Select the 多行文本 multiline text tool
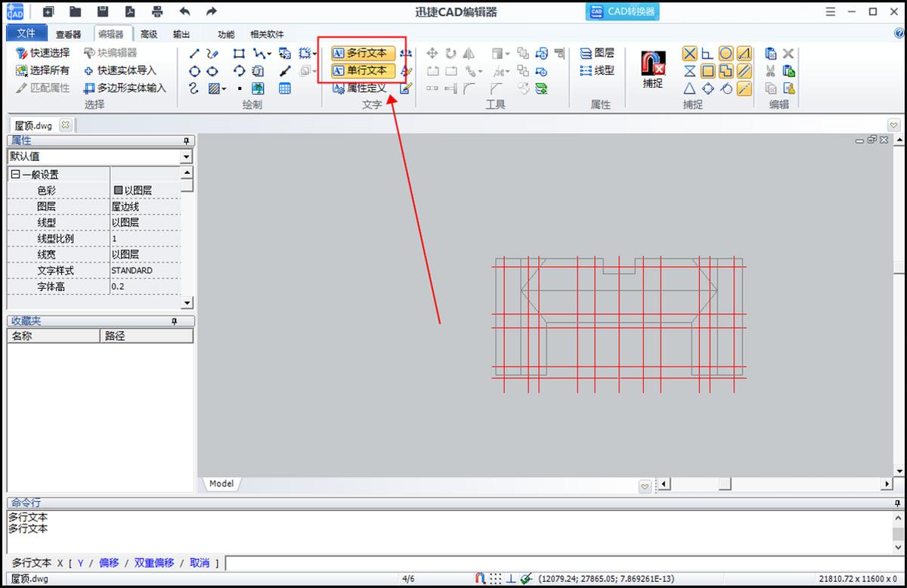907x588 pixels. point(363,53)
